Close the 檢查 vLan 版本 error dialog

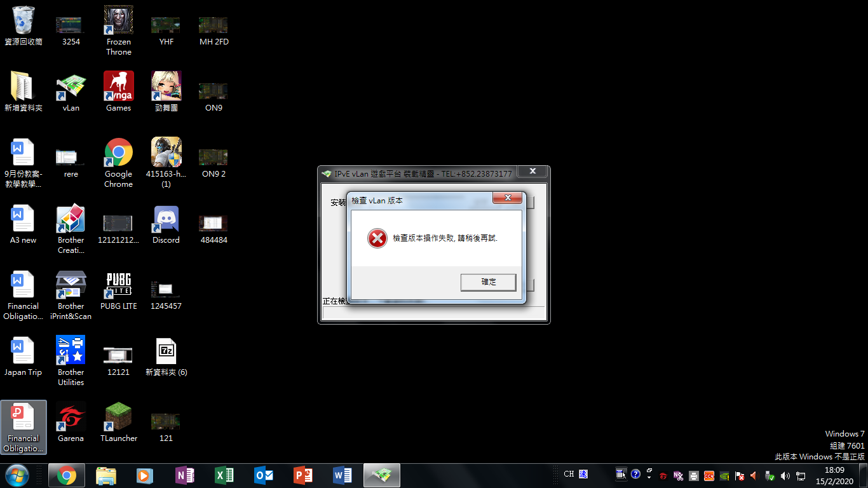click(x=508, y=198)
